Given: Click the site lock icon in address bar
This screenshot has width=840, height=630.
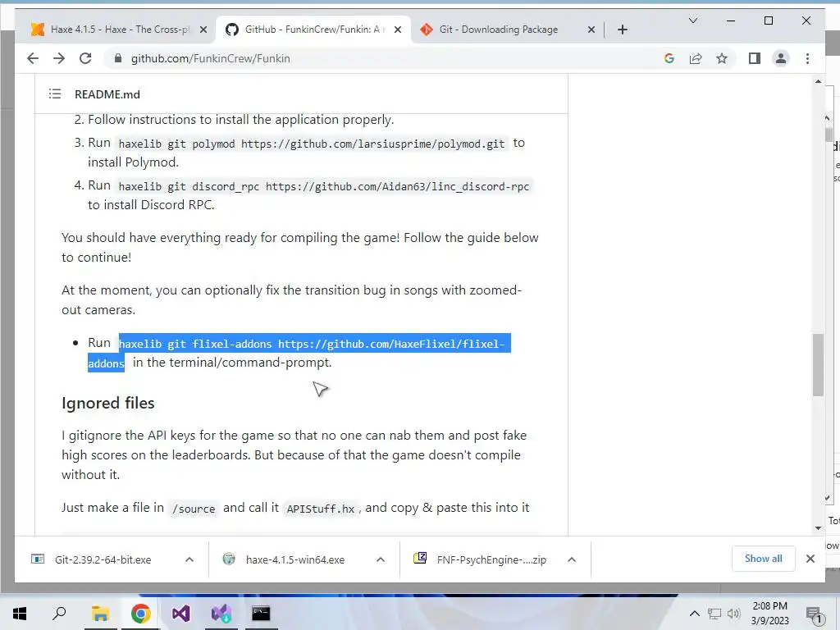Looking at the screenshot, I should tap(118, 58).
